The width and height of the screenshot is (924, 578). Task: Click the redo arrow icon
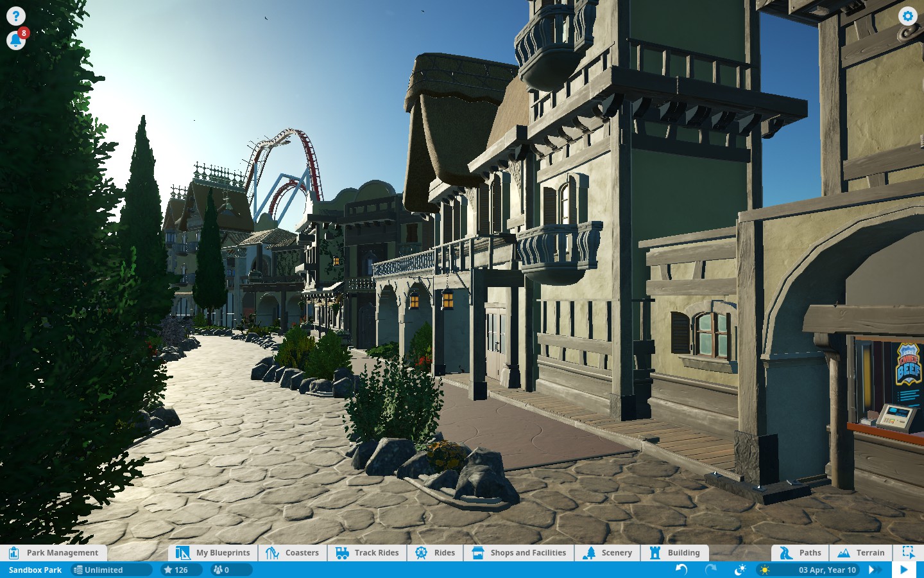710,570
